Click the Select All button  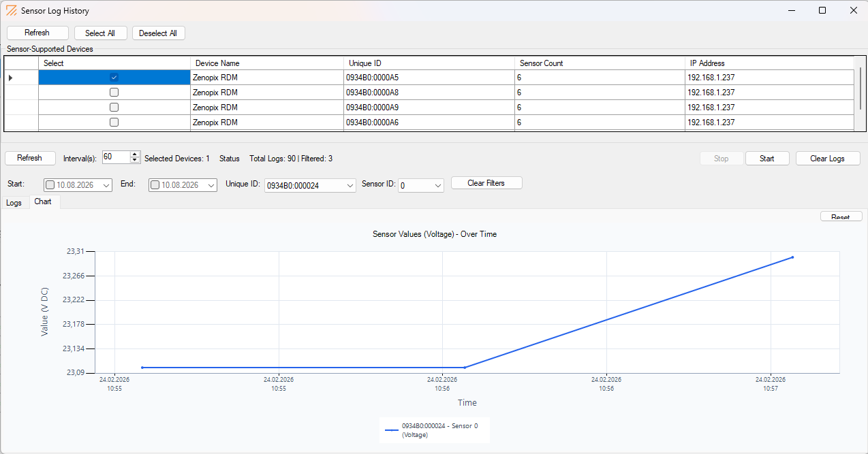point(100,33)
